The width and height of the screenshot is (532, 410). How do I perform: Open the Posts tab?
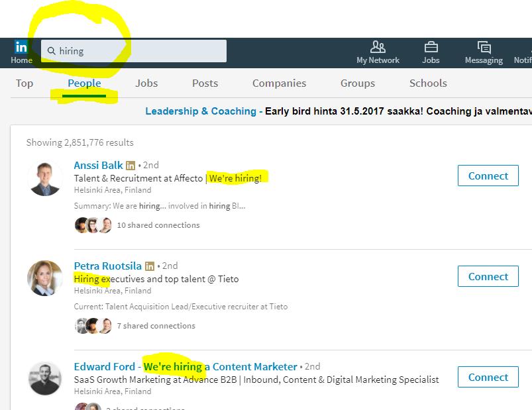click(x=205, y=83)
